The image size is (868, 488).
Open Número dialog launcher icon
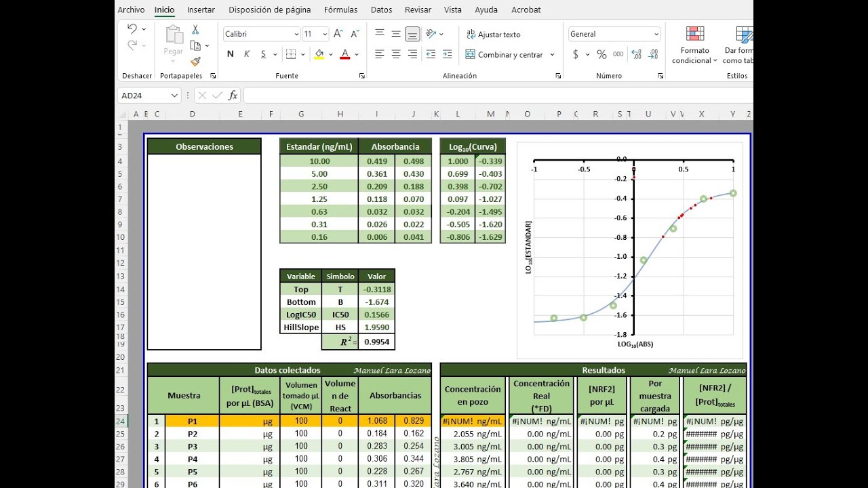click(661, 76)
